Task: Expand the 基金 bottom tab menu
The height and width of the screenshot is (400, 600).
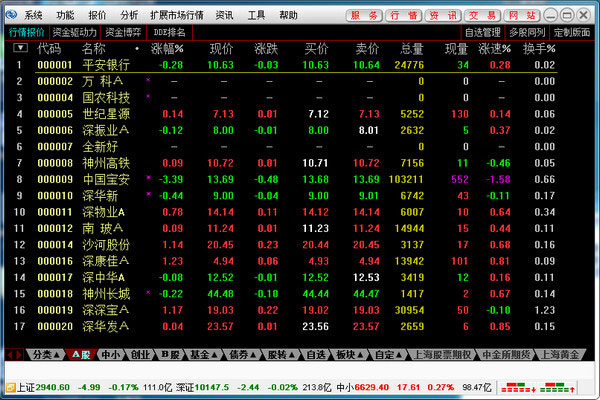Action: pos(204,355)
